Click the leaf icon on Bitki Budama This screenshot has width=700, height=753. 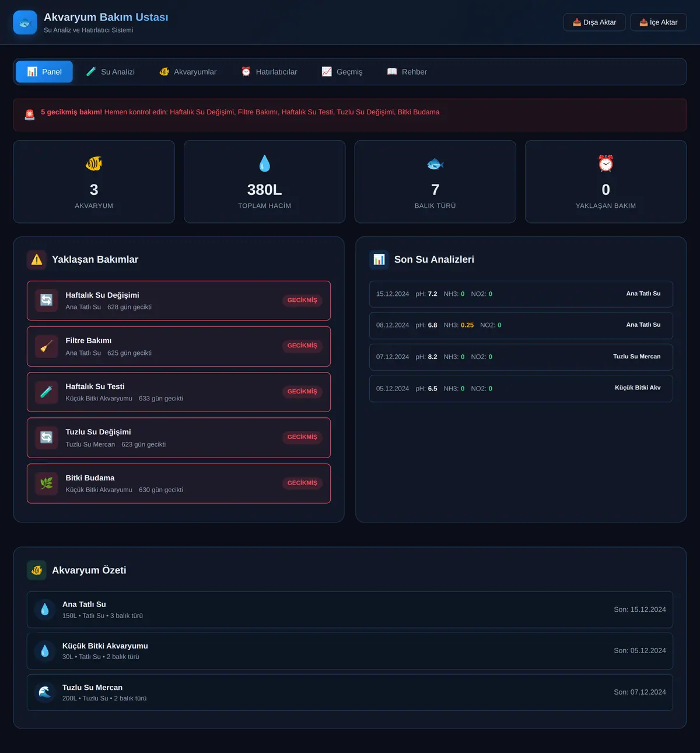[47, 483]
